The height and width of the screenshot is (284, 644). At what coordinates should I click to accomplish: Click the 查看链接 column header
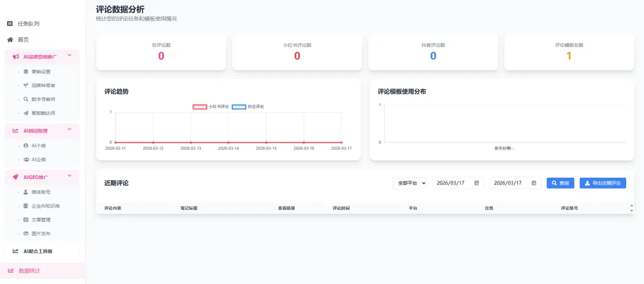[286, 208]
